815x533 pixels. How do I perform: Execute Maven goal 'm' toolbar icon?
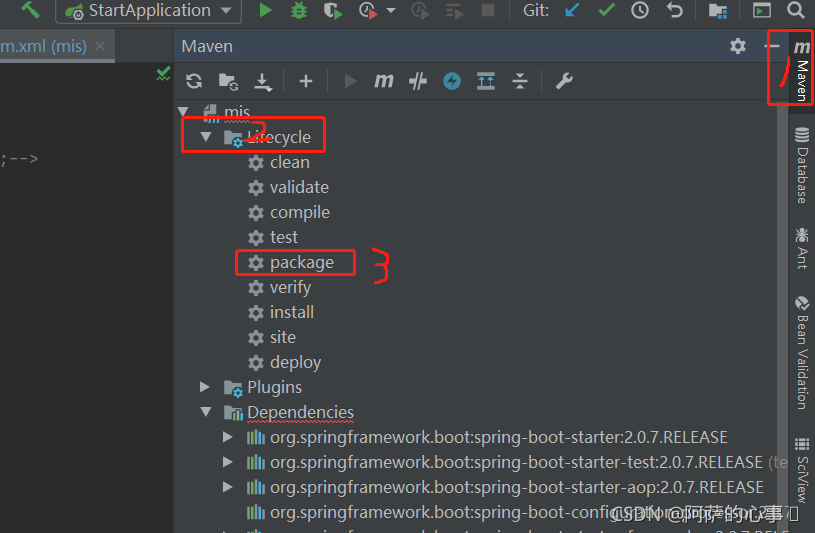click(x=384, y=81)
